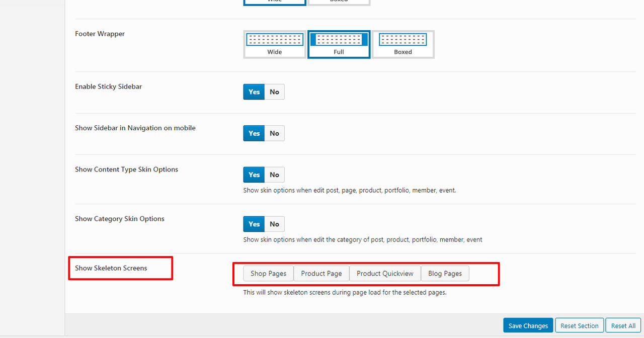Click the Show Category Skin Options label
Image resolution: width=644 pixels, height=338 pixels.
click(120, 219)
